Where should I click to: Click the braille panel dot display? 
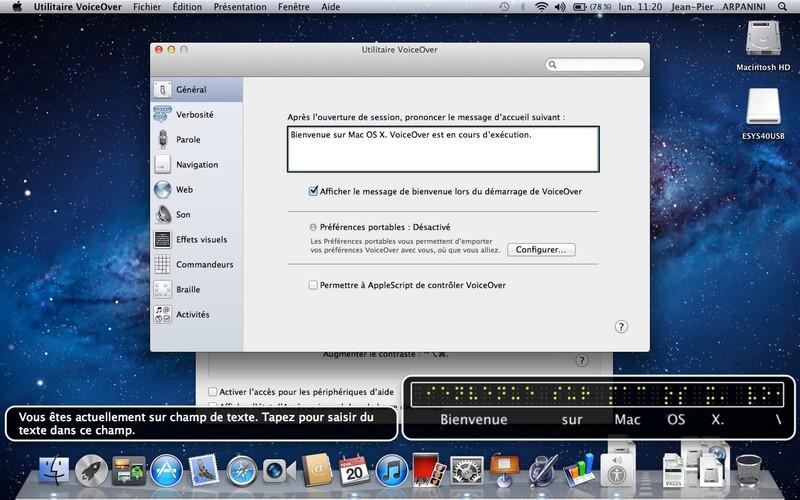597,394
